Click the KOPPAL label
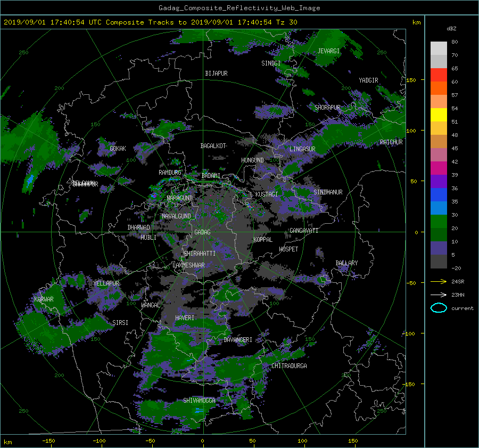 click(263, 240)
